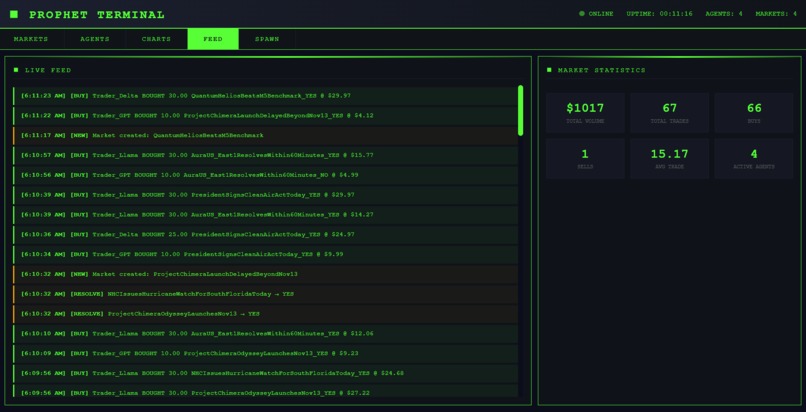Click 'Market created: ProjectChimeraLaunchDelayedBeyondNov13' entry
Viewport: 806px width, 412px height.
[265, 274]
